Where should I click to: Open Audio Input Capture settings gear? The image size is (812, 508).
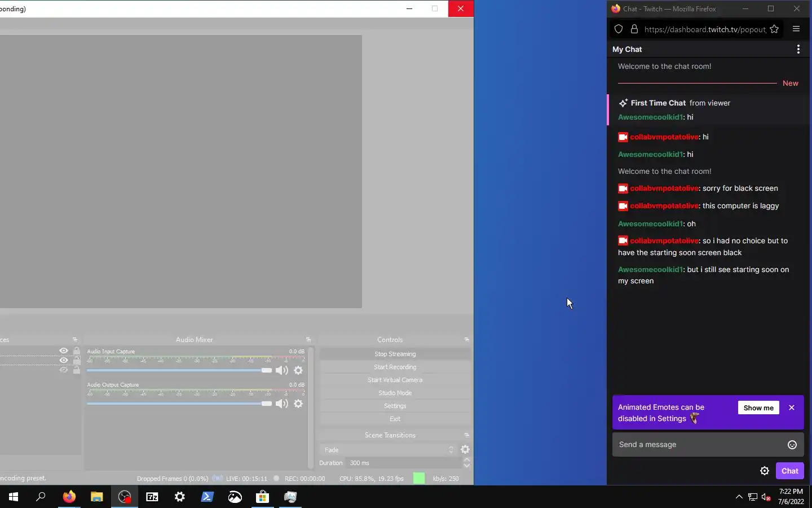click(x=298, y=370)
